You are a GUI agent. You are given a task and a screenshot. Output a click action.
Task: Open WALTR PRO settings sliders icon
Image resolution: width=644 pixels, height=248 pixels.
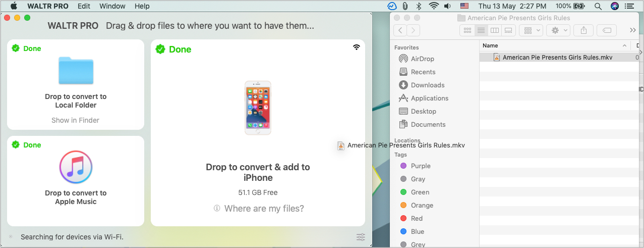361,237
